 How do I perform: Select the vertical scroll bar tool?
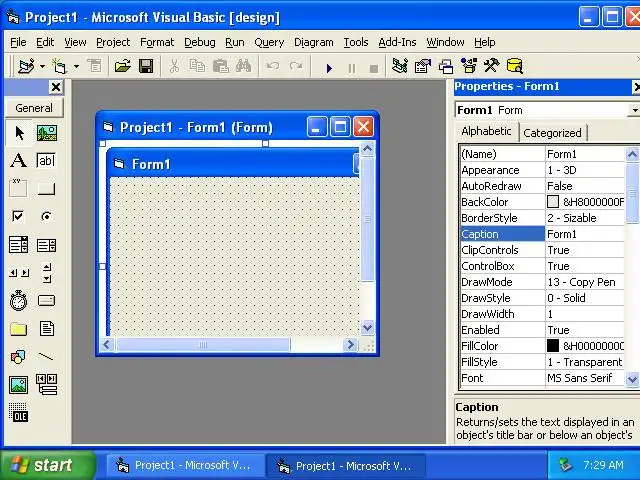47,273
